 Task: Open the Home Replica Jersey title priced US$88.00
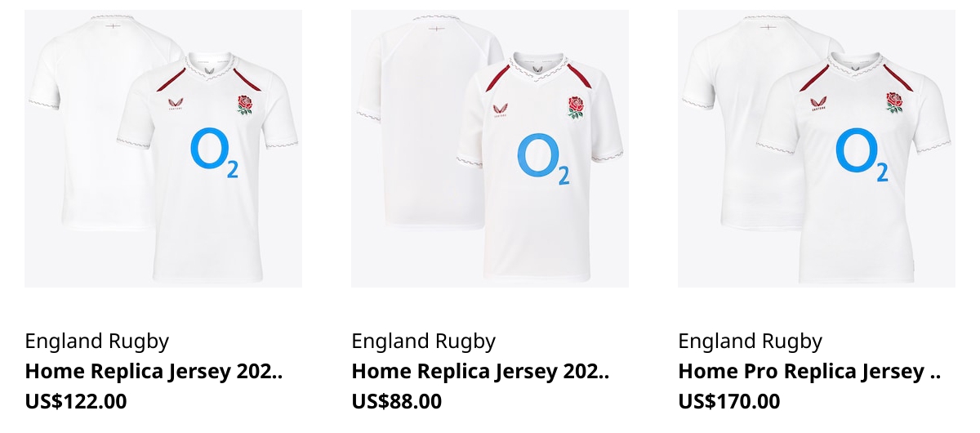click(x=480, y=372)
